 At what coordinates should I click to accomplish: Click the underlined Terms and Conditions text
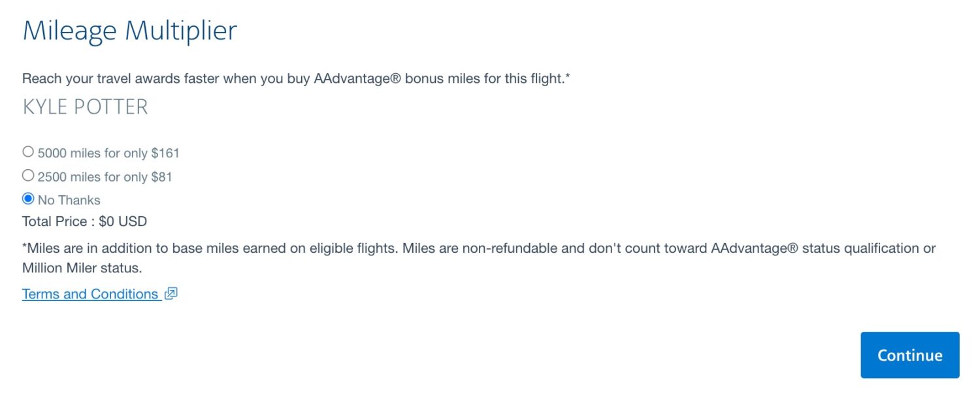click(90, 294)
